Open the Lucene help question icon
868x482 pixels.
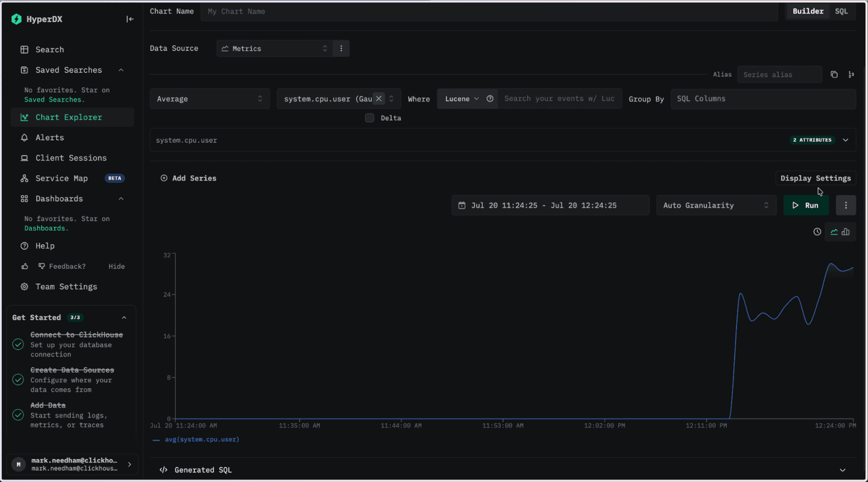pos(490,99)
